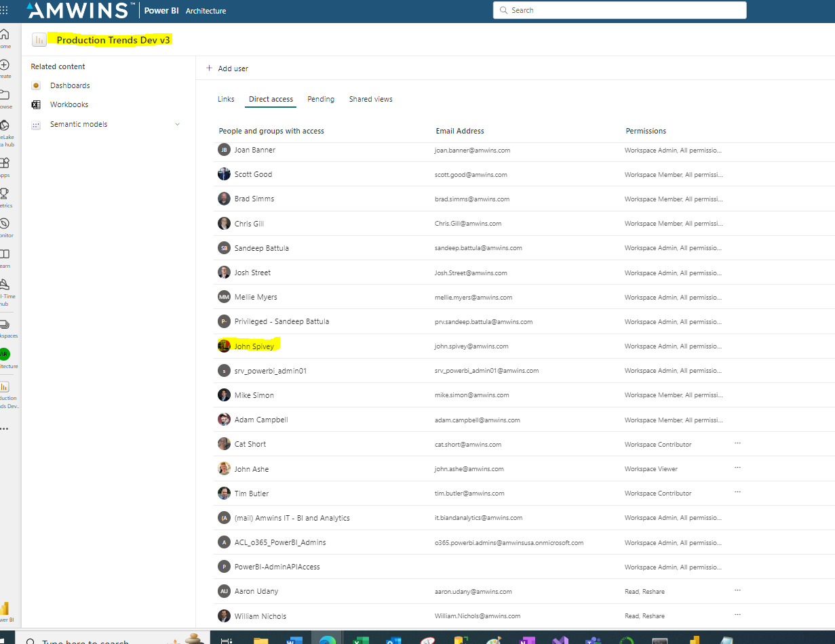Click the Mike Simon name

point(254,395)
